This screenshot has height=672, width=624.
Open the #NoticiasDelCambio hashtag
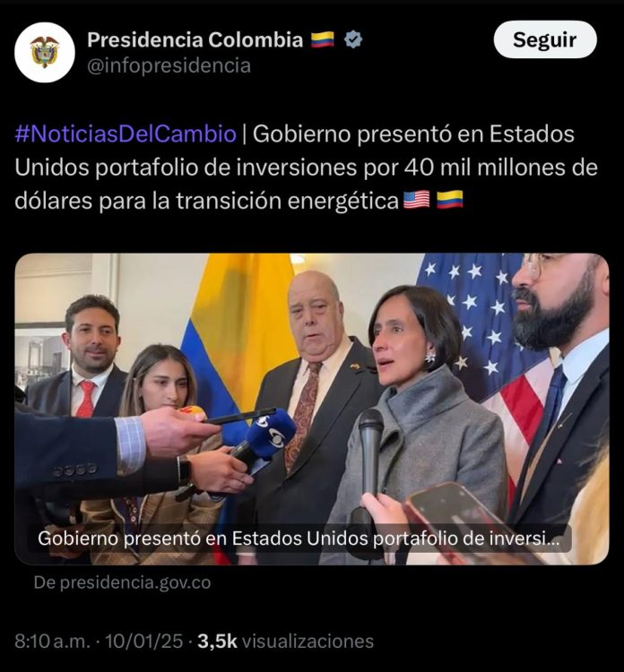(126, 134)
